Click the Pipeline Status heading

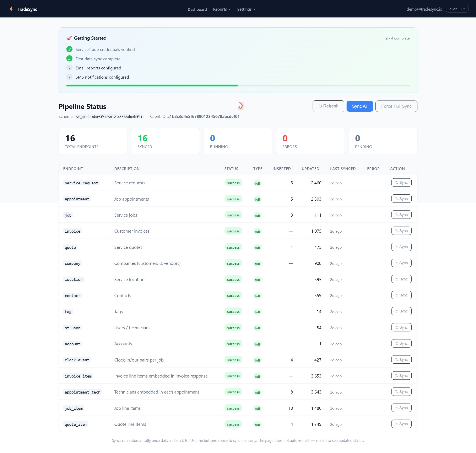click(82, 106)
